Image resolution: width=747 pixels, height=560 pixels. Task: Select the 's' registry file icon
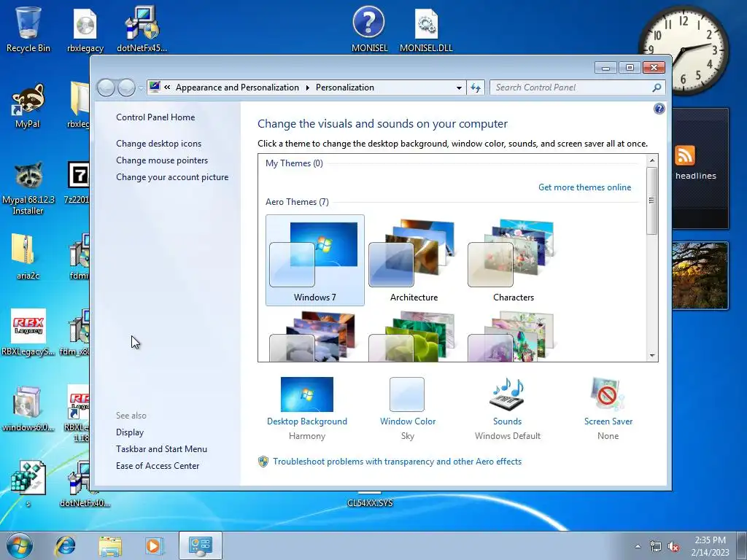coord(28,483)
